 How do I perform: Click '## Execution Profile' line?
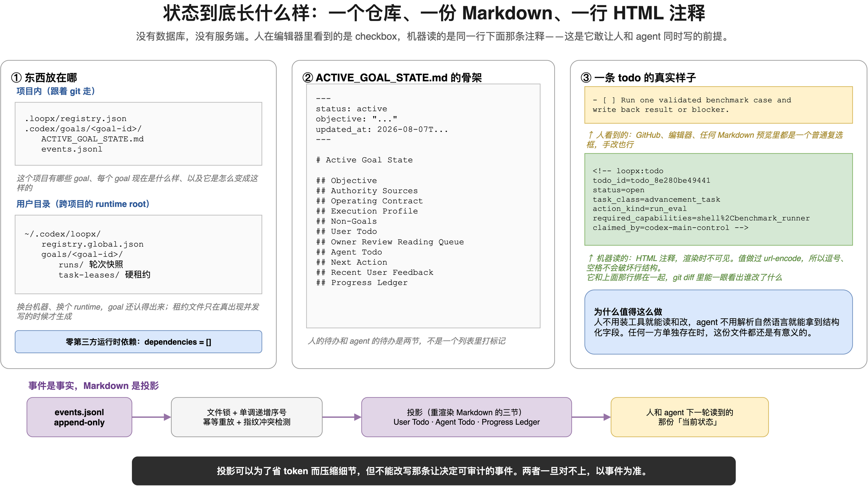point(367,211)
